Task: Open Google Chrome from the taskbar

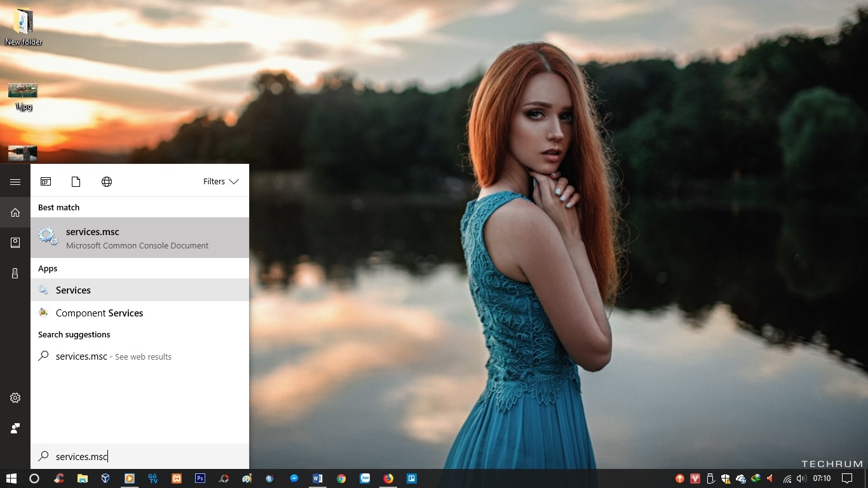Action: (341, 478)
